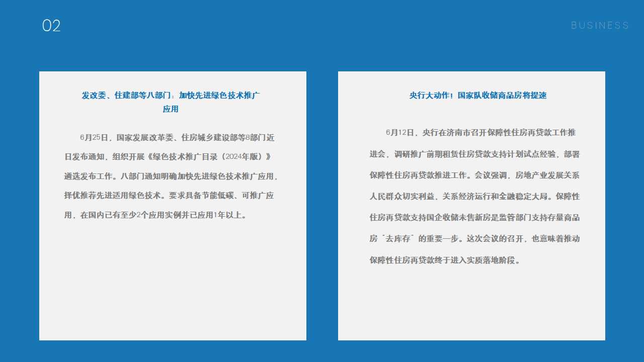This screenshot has height=362, width=644.
Task: Click the blue gap between the two cards
Action: pyautogui.click(x=322, y=201)
